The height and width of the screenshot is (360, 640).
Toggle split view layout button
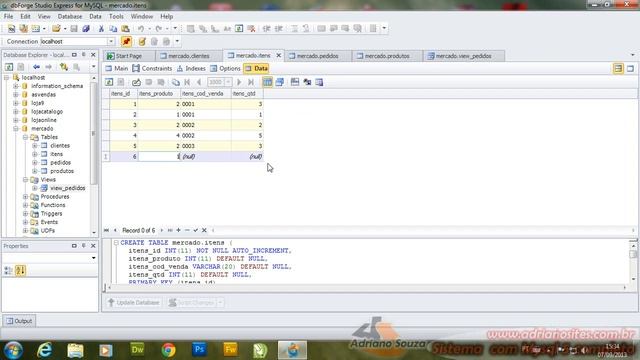(x=618, y=69)
